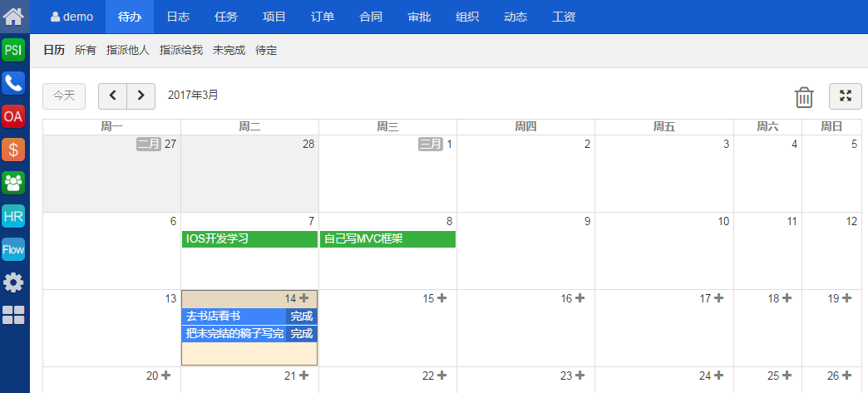
Task: Select the 周一 column header
Action: tap(111, 127)
